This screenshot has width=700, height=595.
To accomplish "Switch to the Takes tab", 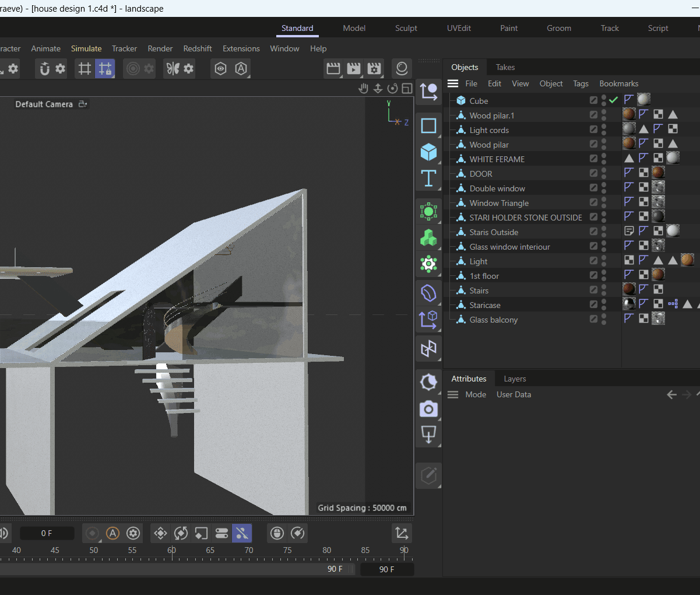I will click(505, 67).
